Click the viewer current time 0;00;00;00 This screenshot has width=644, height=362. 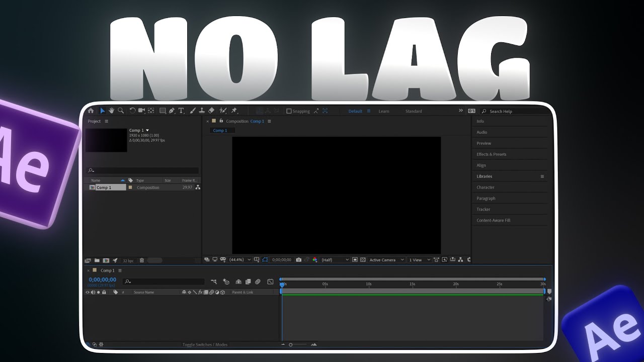282,260
